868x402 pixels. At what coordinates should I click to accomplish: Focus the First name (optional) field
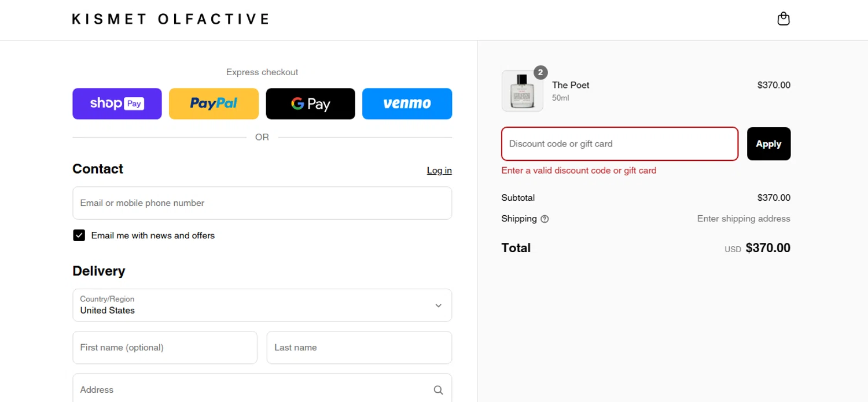coord(165,348)
